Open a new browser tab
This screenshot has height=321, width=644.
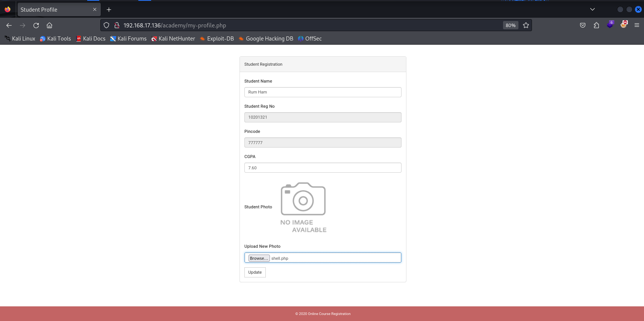pos(109,10)
